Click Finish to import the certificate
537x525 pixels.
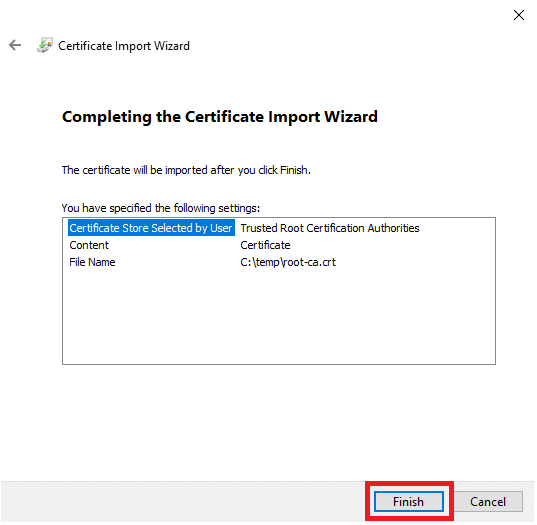point(409,502)
